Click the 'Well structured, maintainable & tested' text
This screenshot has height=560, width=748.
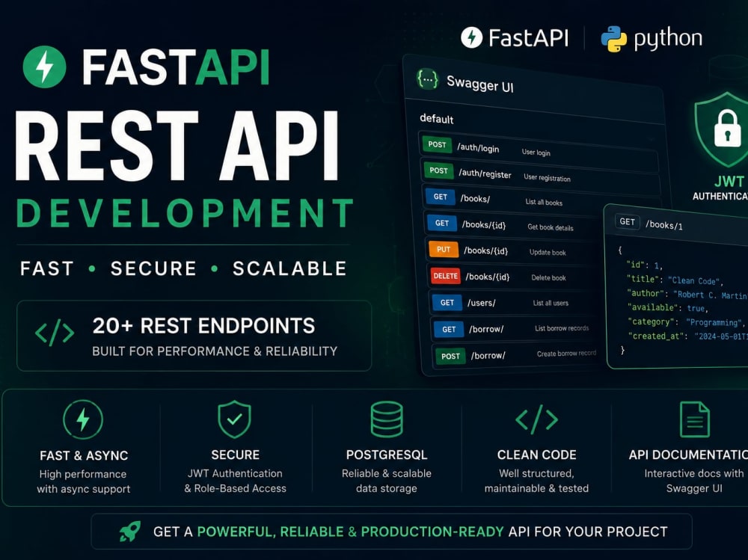[536, 481]
